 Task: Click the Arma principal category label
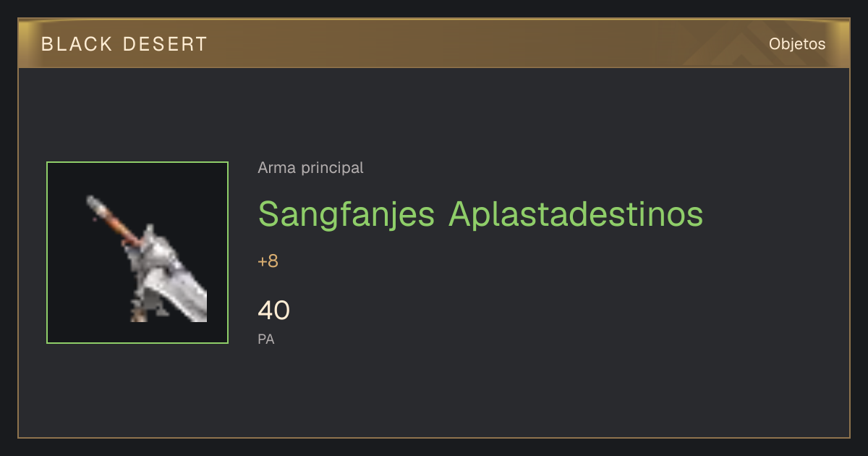[310, 168]
